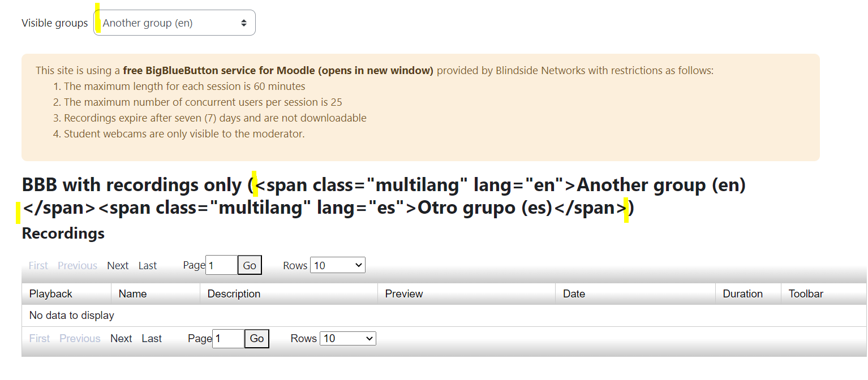Click Next in the top pagination bar
Viewport: 868px width, 380px height.
118,266
